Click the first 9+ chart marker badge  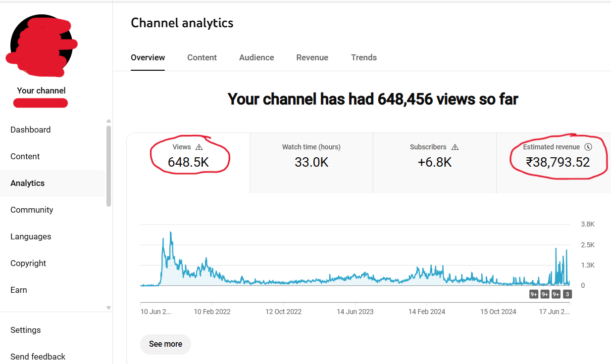(534, 294)
